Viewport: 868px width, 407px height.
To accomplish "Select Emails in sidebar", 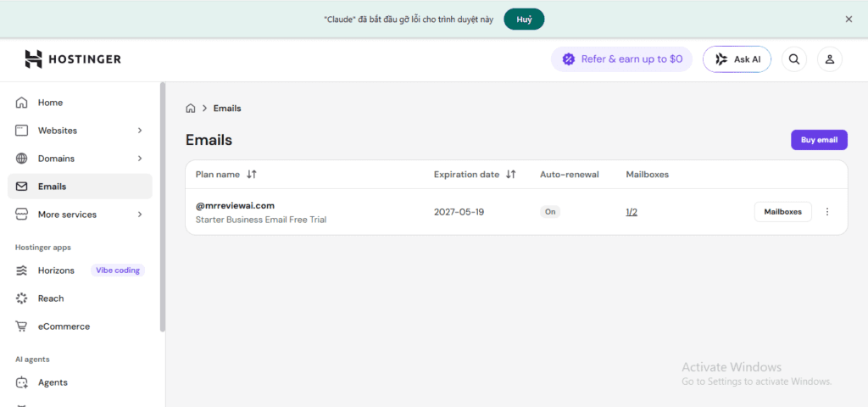I will tap(80, 187).
